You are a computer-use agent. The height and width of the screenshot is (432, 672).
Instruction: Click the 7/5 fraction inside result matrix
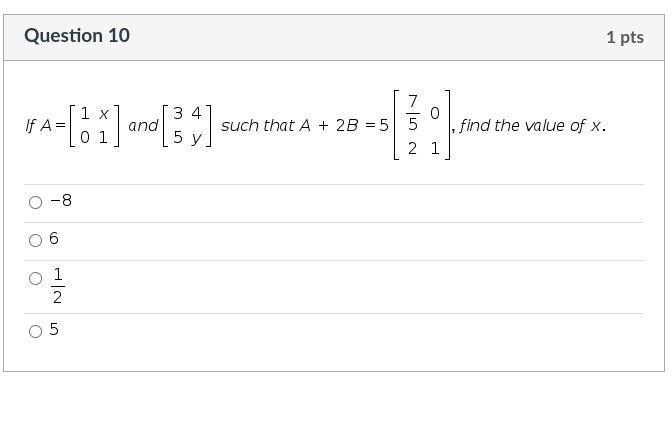tap(412, 114)
